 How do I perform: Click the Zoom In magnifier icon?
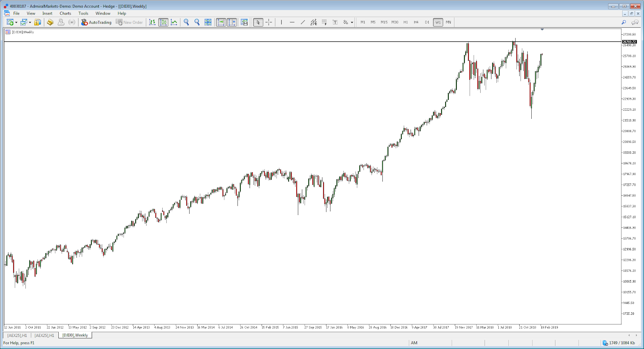click(186, 22)
